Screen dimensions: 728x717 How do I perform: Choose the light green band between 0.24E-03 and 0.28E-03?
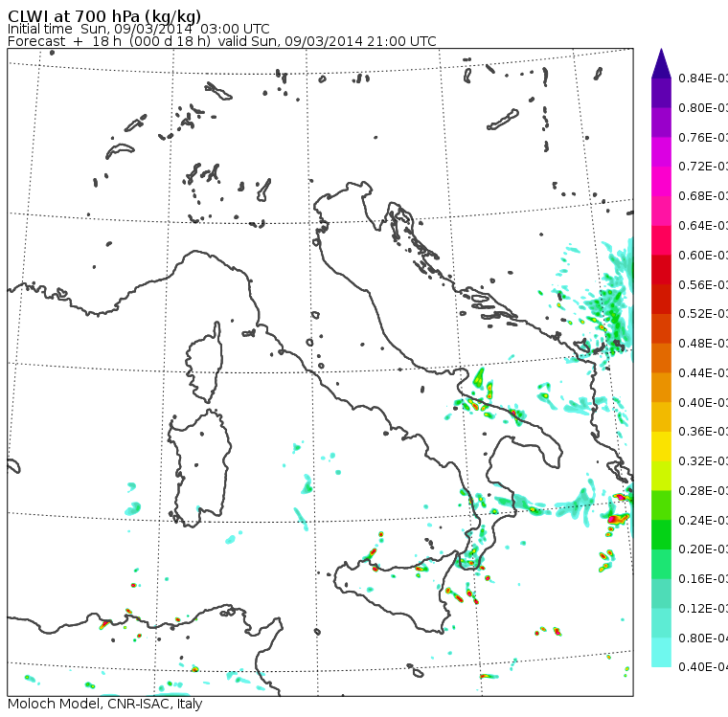coord(661,505)
